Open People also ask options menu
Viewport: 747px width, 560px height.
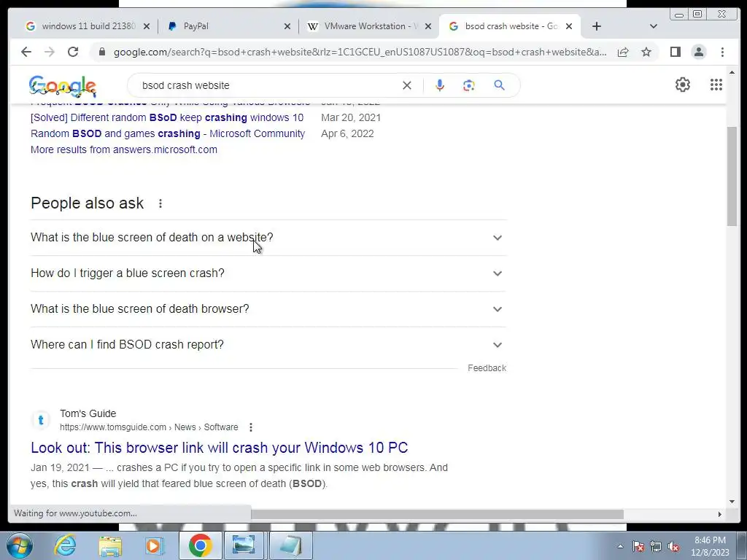coord(160,204)
